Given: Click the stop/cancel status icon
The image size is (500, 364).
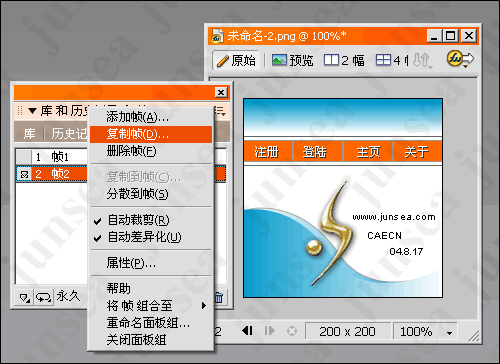Looking at the screenshot, I should [x=292, y=331].
